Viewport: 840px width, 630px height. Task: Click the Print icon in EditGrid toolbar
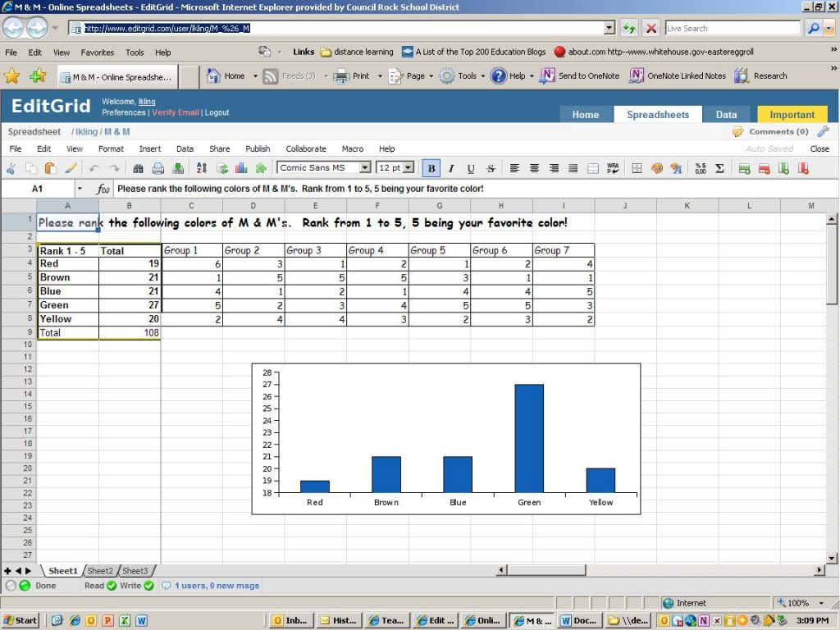pos(158,168)
